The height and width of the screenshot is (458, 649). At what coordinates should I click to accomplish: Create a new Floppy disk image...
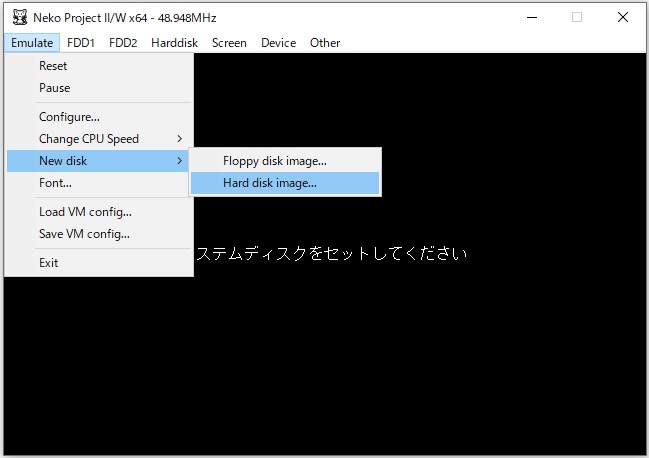pos(285,161)
